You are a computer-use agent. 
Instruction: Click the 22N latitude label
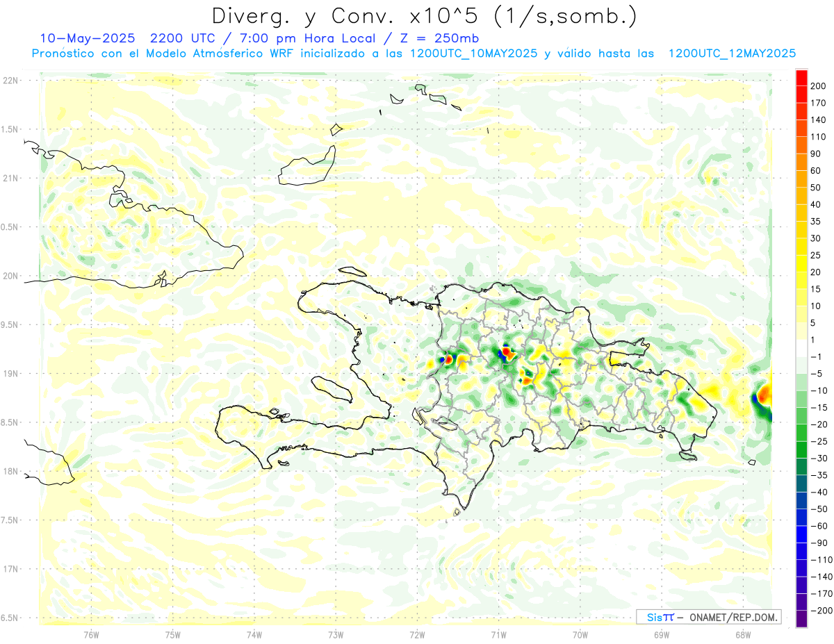(10, 81)
